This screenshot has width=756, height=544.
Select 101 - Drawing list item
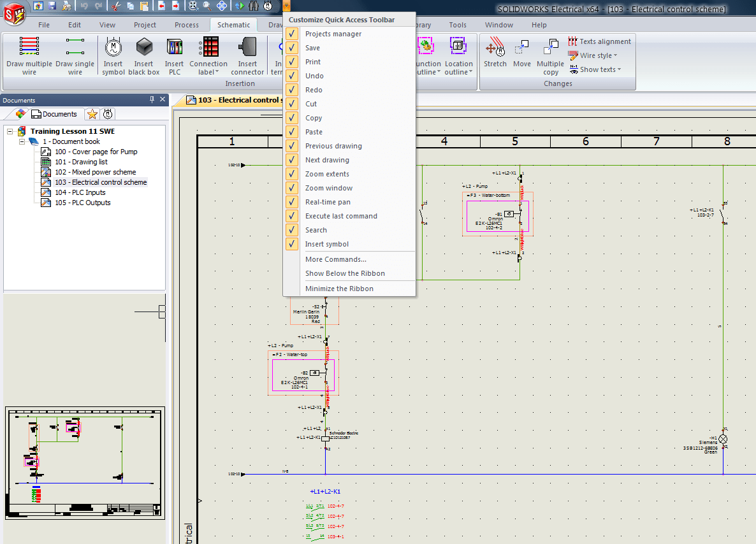click(81, 162)
